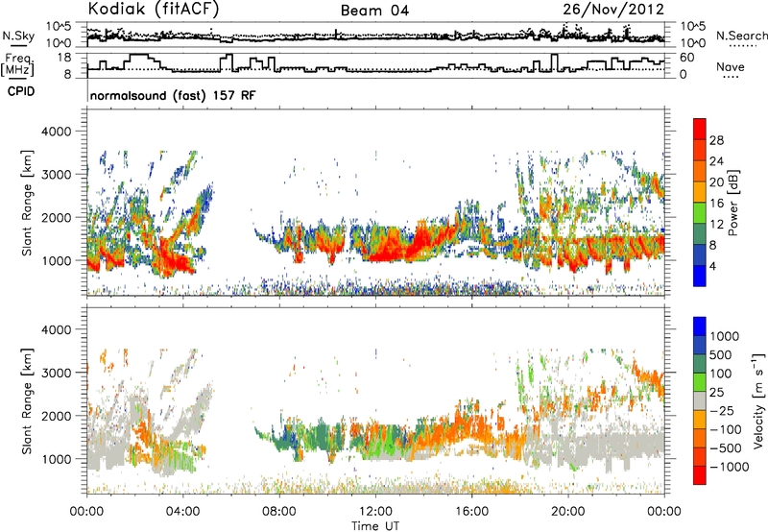
Task: Click the "3000" tick of the velocity panel
Action: click(57, 373)
